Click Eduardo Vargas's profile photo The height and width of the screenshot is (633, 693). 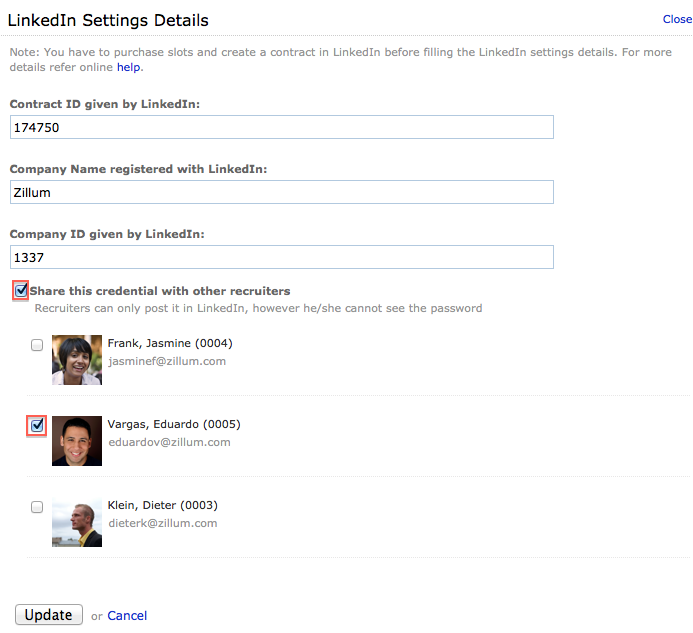click(x=77, y=441)
